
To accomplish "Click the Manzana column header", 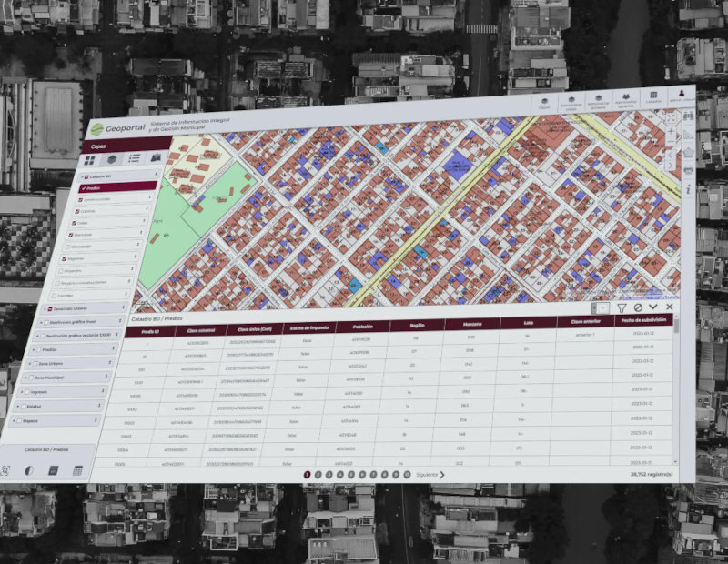I will tap(471, 324).
